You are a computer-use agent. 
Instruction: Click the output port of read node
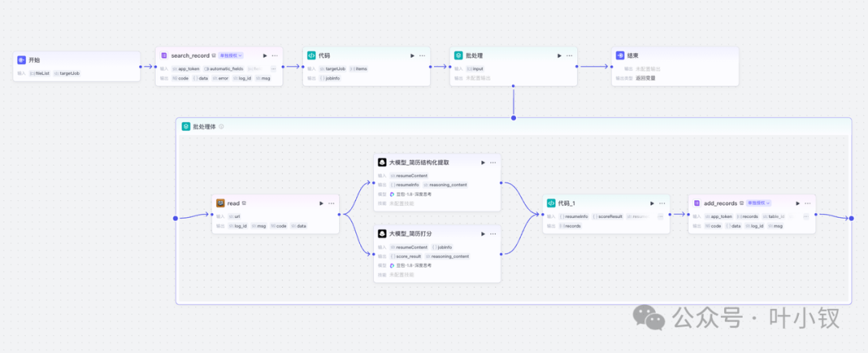(340, 214)
